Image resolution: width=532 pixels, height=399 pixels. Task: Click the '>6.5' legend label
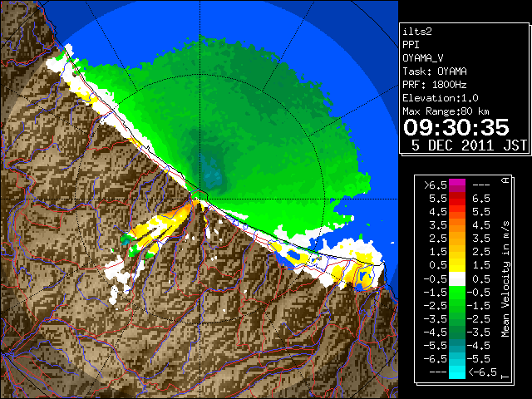(x=436, y=185)
